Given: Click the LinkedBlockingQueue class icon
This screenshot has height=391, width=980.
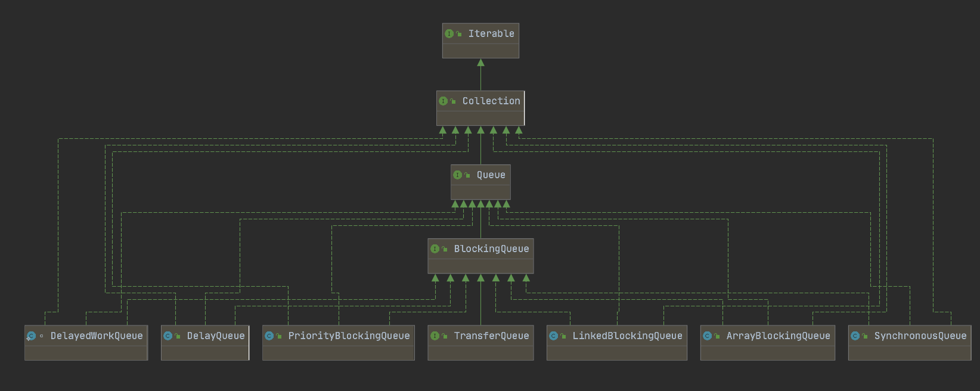Looking at the screenshot, I should coord(554,336).
